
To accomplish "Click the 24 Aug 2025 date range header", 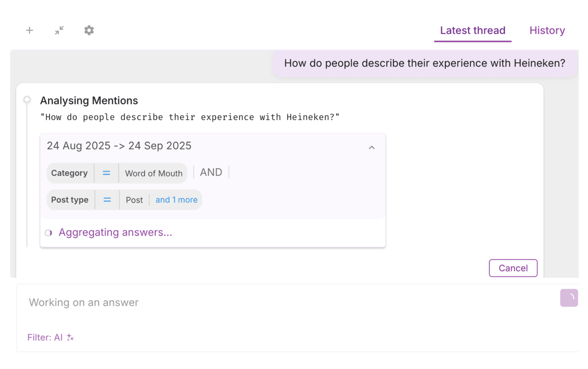I will [x=119, y=146].
